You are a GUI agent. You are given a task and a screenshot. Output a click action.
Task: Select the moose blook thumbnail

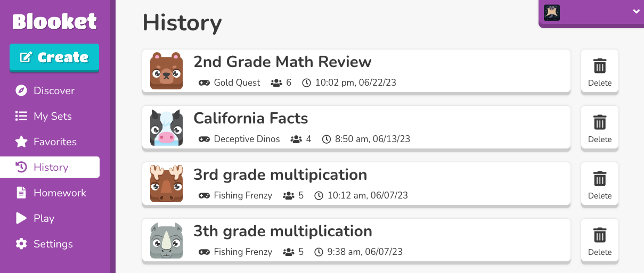(166, 184)
